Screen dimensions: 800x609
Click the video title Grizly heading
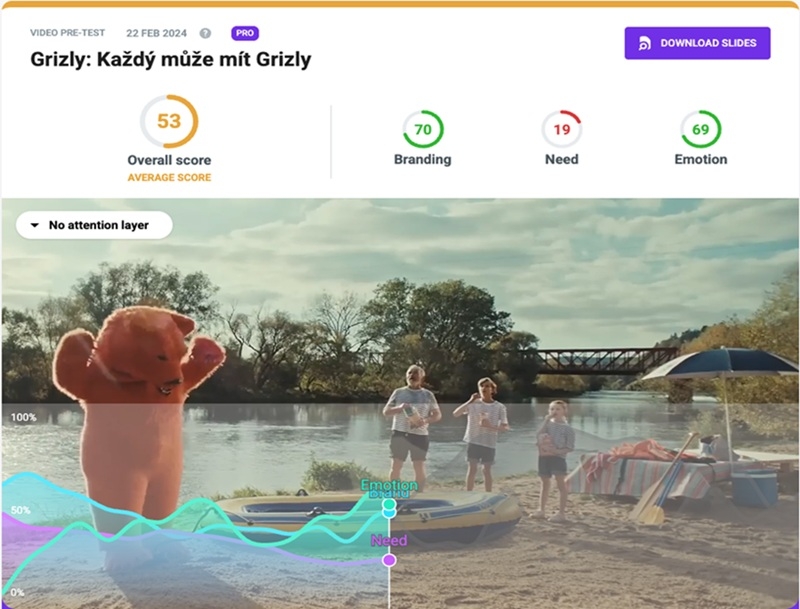point(170,59)
